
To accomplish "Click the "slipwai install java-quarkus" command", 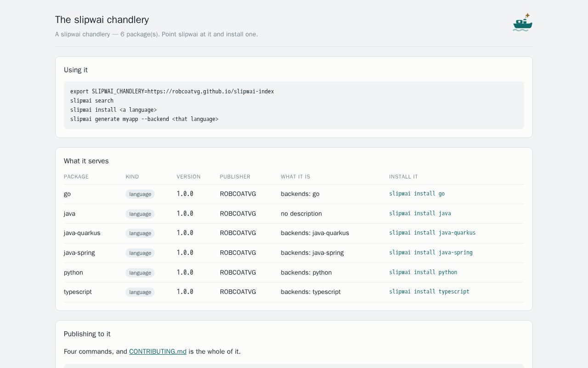I will pos(432,233).
